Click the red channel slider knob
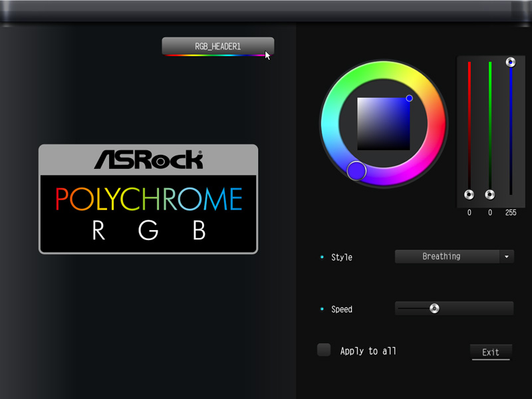The image size is (532, 399). [469, 195]
